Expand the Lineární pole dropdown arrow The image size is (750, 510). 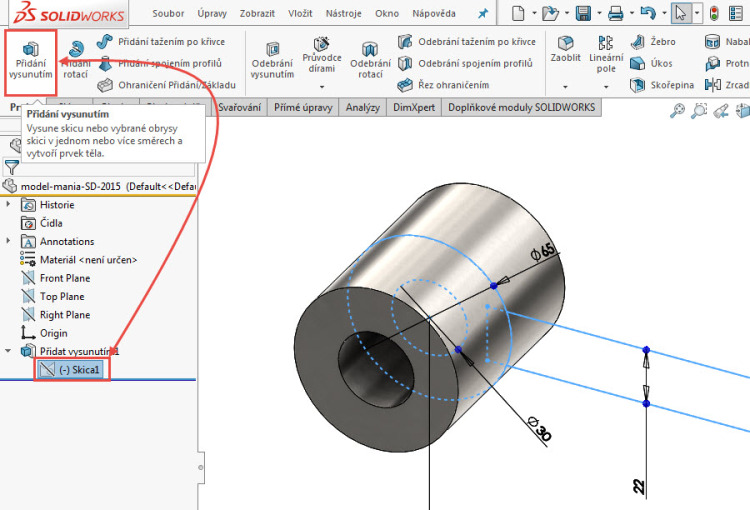click(x=606, y=87)
